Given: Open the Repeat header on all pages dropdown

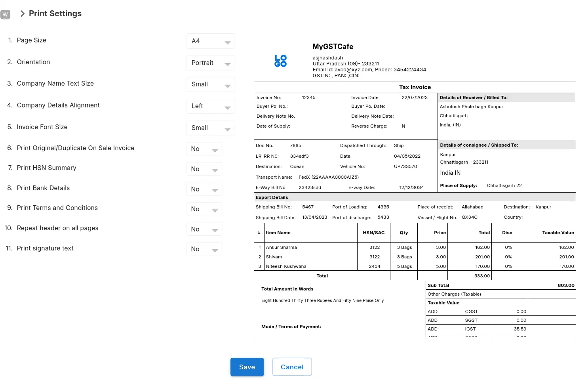Looking at the screenshot, I should [x=204, y=229].
